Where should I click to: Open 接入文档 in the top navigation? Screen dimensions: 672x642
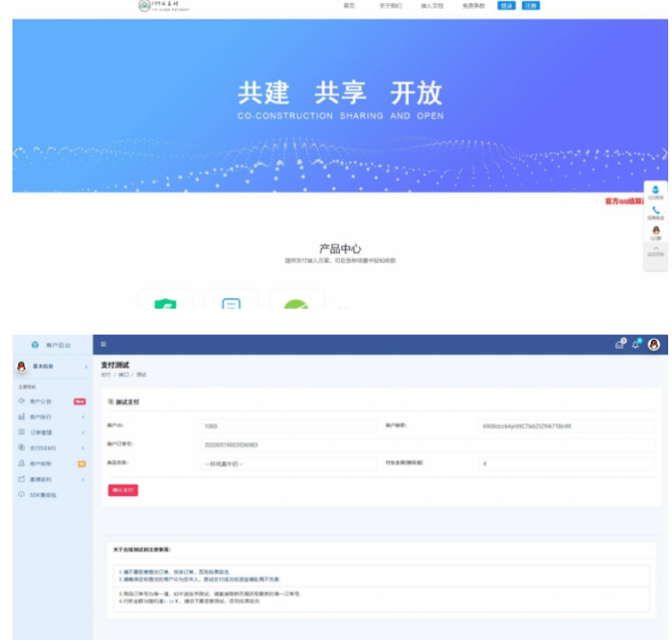431,6
